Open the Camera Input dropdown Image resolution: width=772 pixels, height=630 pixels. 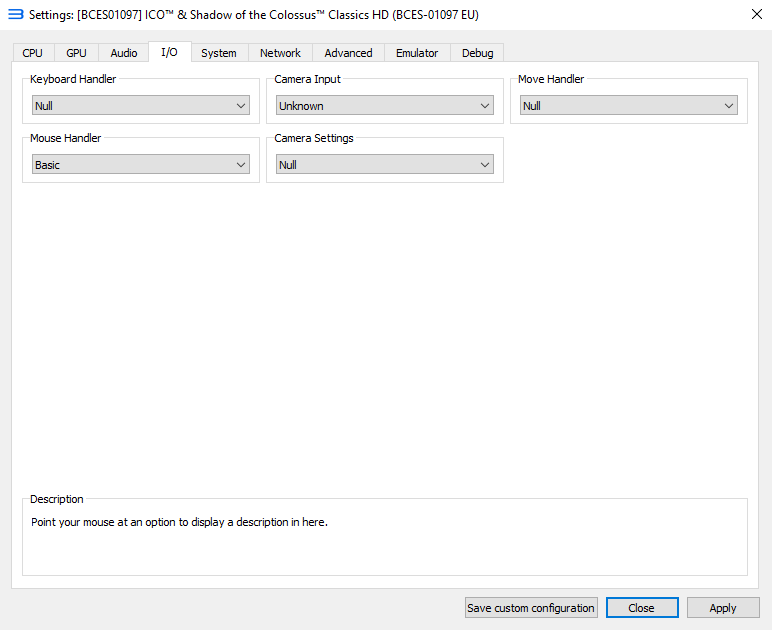coord(385,105)
